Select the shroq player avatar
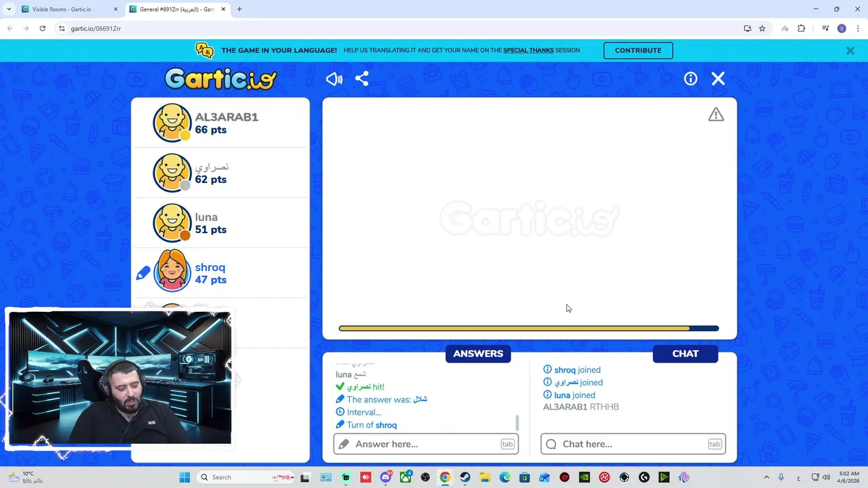Screen dimensions: 868x488 pos(172,272)
